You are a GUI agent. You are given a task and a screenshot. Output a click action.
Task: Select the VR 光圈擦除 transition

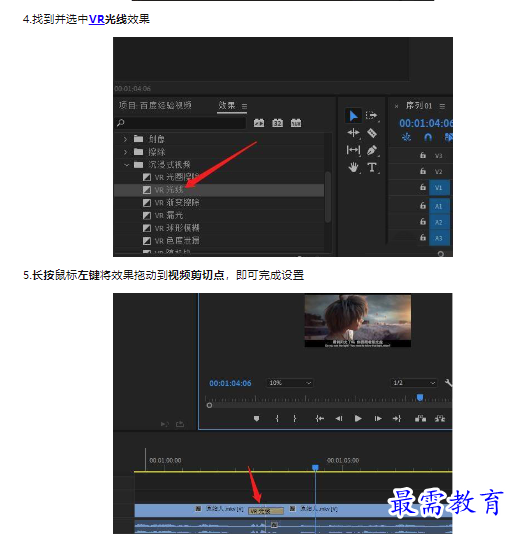(x=219, y=177)
